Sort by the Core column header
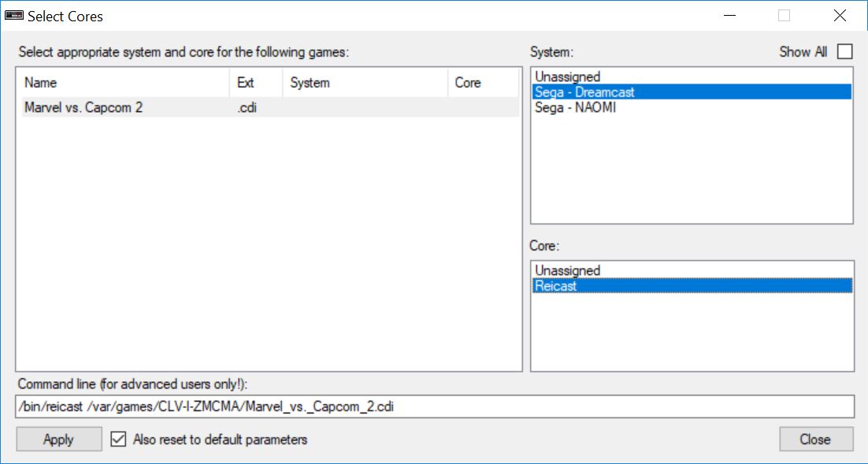Screen dimensions: 868x464 [483, 83]
